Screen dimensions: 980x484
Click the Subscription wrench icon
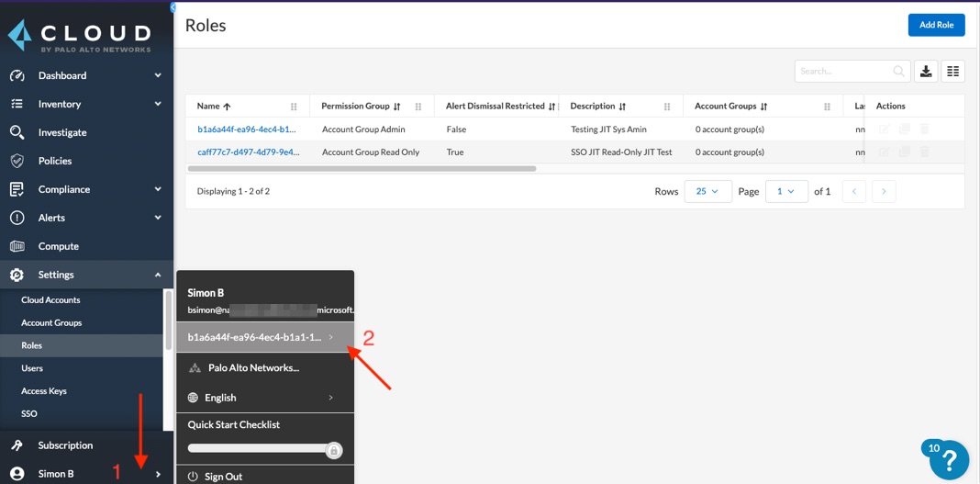17,445
